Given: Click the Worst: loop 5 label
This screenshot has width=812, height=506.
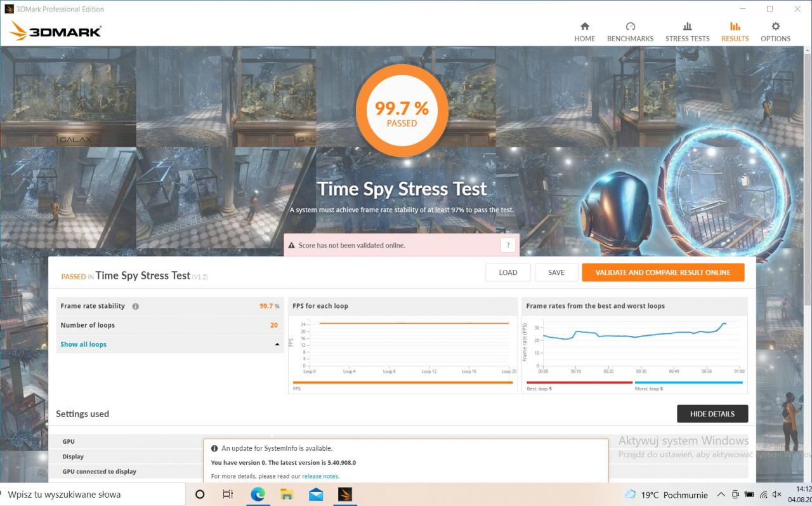Looking at the screenshot, I should pyautogui.click(x=649, y=388).
